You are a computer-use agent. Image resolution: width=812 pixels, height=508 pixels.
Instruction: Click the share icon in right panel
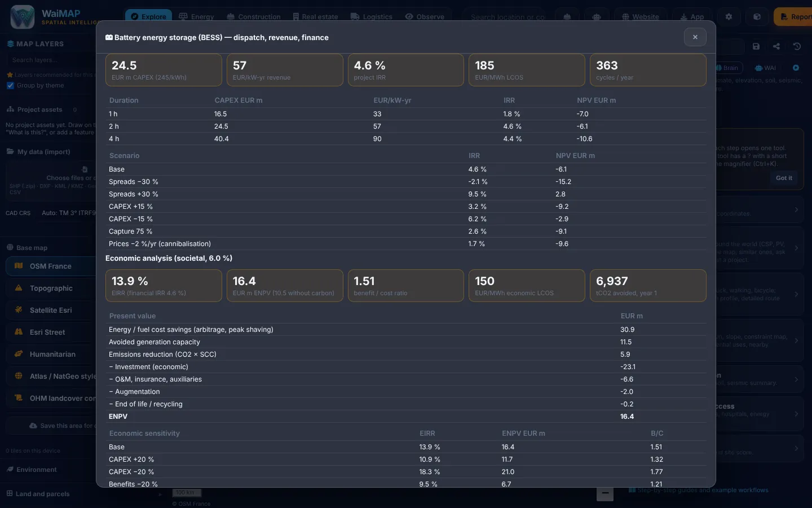(x=776, y=46)
